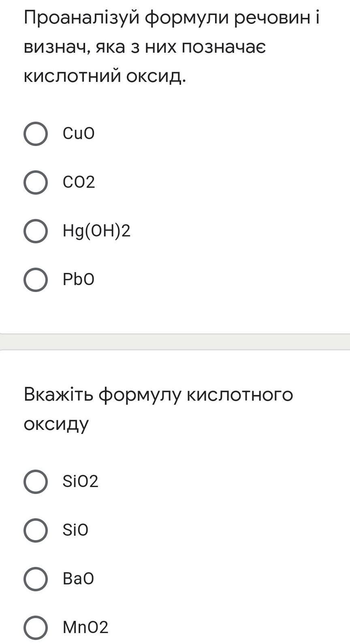This screenshot has height=644, width=350.
Task: Choose the CO2 radio button
Action: coord(36,182)
